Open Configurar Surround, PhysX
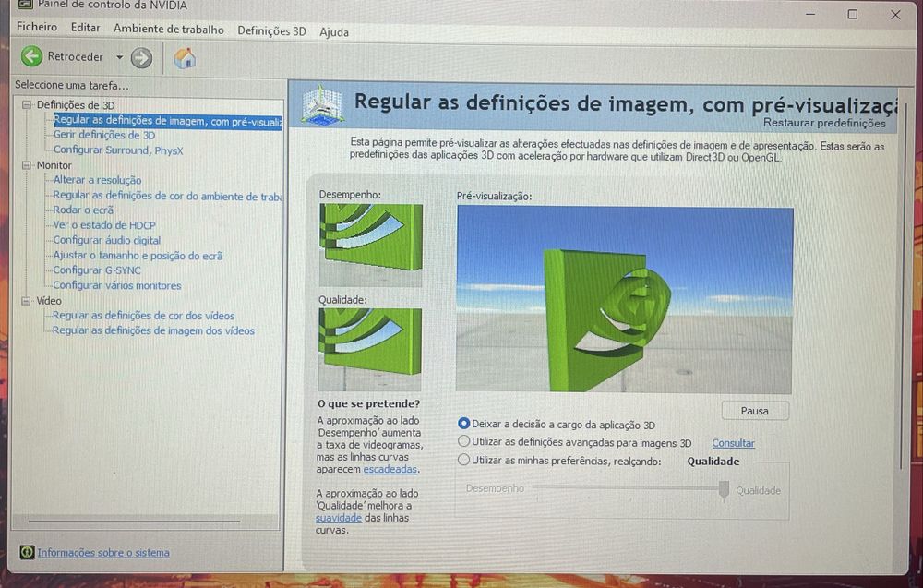 [x=118, y=150]
